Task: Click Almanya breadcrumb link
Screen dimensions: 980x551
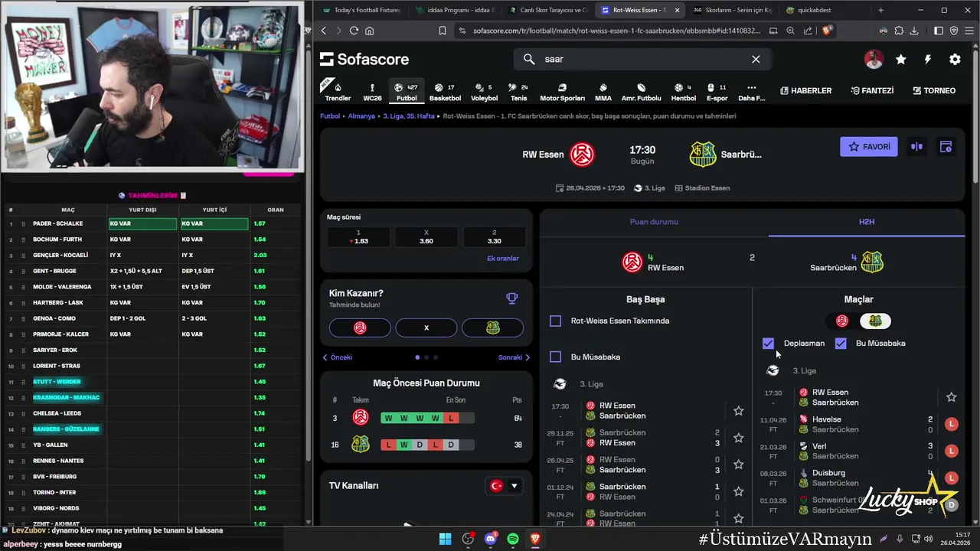Action: (361, 116)
